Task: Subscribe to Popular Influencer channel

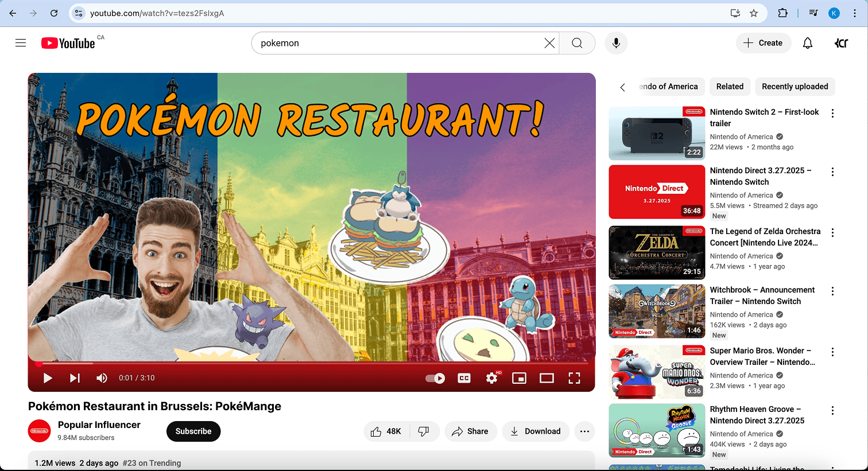Action: [193, 431]
